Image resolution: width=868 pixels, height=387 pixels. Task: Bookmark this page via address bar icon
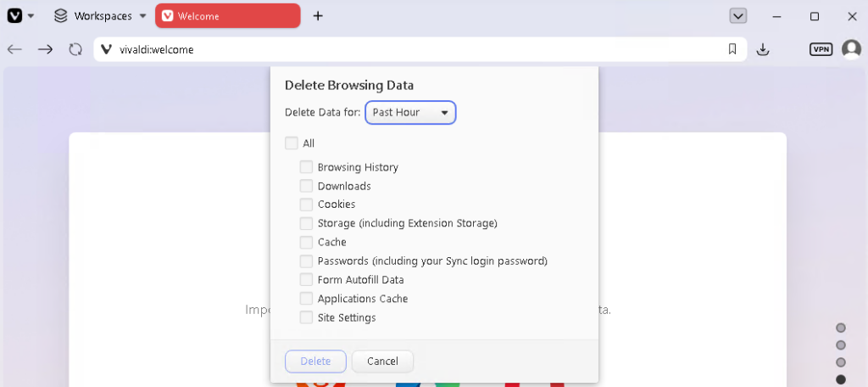732,49
